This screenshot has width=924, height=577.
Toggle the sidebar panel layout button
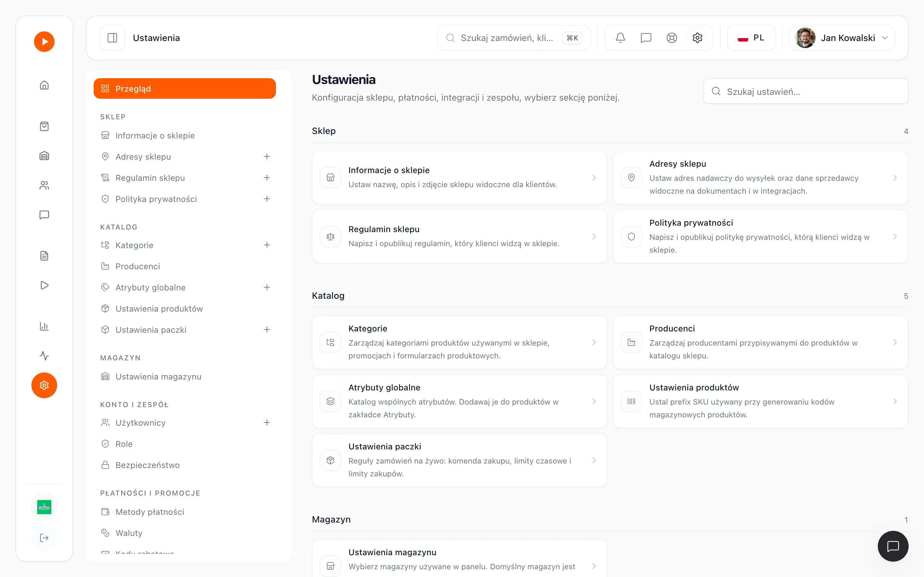(x=112, y=38)
